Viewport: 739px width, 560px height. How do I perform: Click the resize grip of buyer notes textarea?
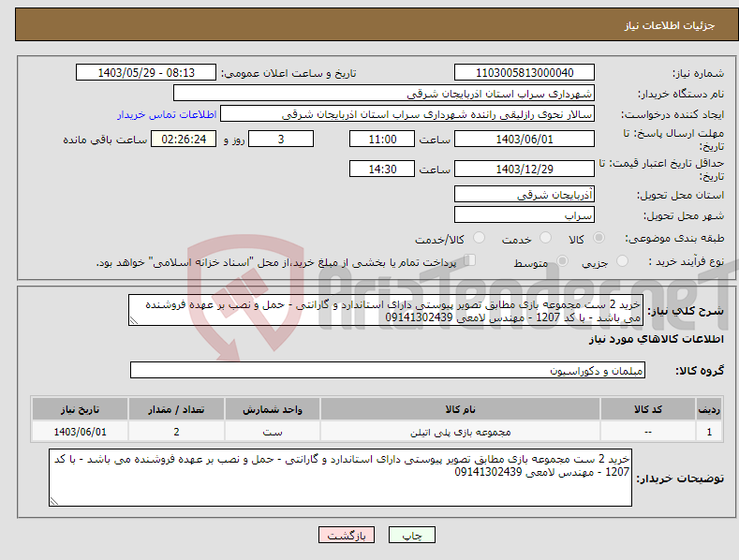(54, 501)
